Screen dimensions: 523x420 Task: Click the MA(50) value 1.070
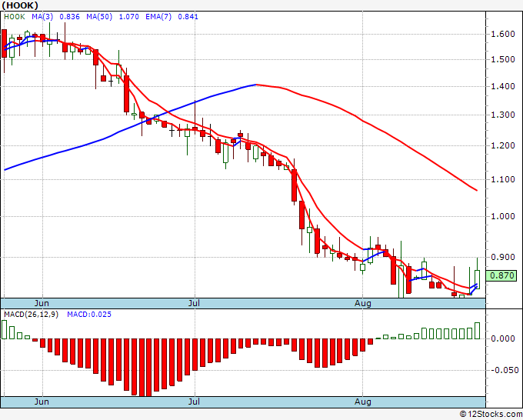[128, 17]
